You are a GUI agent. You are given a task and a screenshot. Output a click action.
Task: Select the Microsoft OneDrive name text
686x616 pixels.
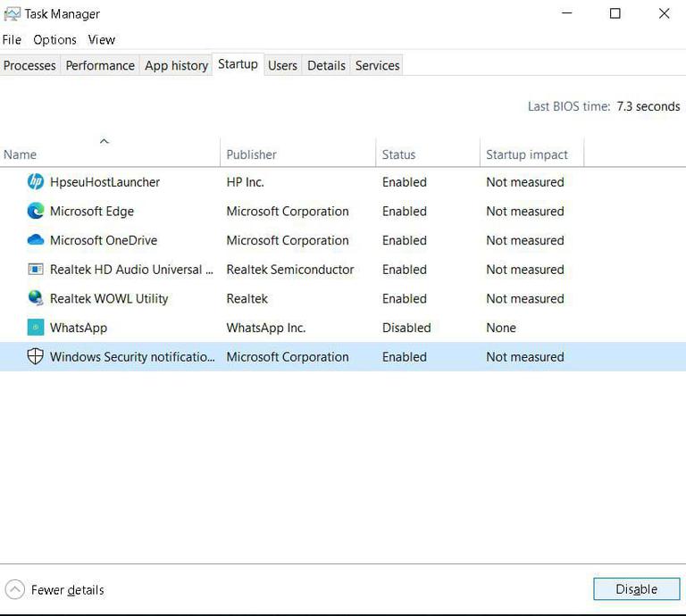[x=104, y=240]
